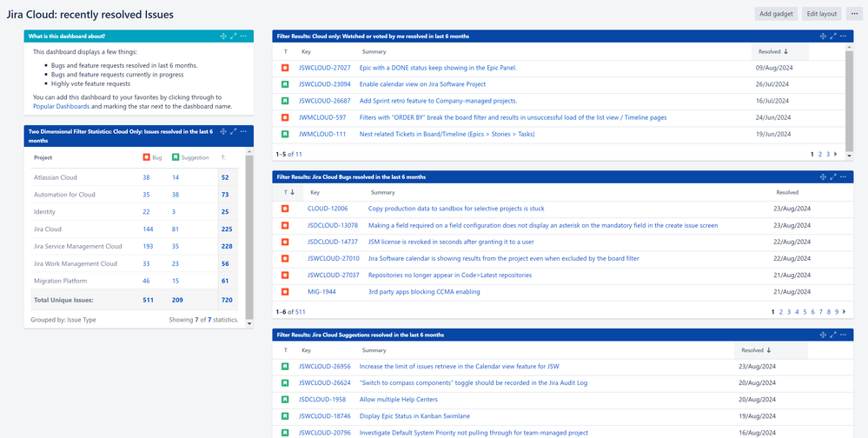
Task: Click the bug icon next to JSDCLOUD-13078
Action: coord(285,225)
